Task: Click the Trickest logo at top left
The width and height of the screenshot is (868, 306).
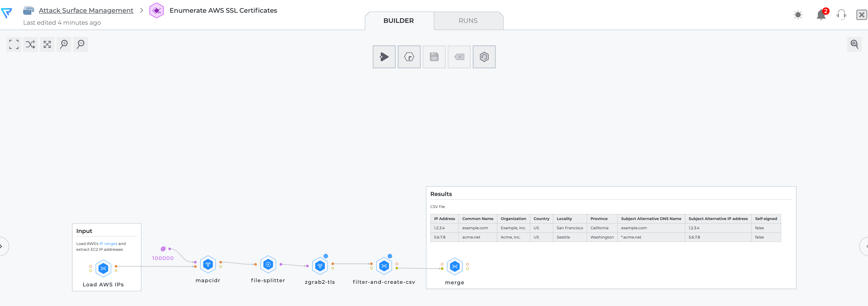Action: (x=7, y=13)
